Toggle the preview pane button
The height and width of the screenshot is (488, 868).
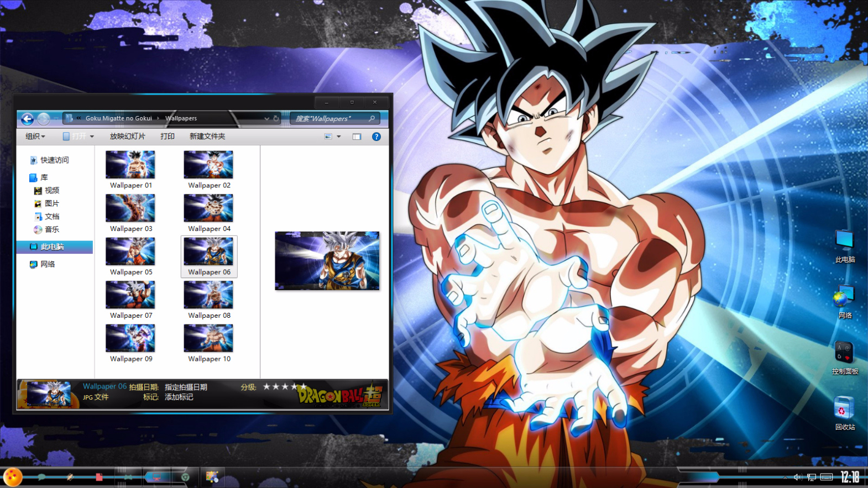pyautogui.click(x=357, y=137)
